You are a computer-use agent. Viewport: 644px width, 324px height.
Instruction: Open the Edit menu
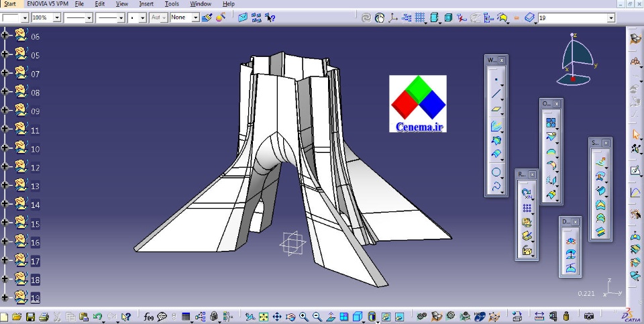click(x=99, y=4)
